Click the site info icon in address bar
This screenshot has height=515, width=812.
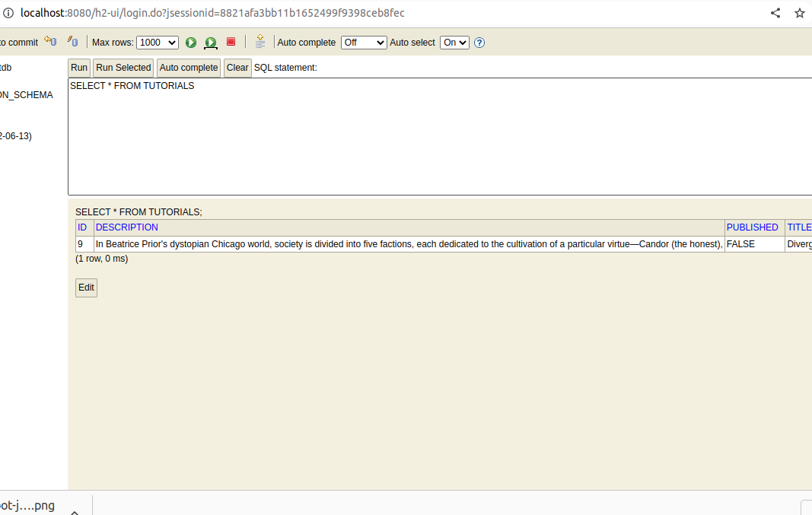pyautogui.click(x=8, y=13)
